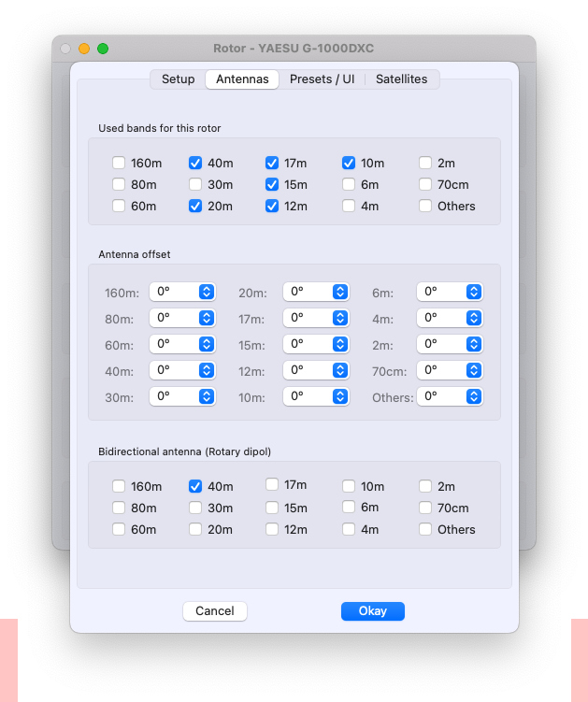Enable 70cm in used bands
The image size is (588, 702).
click(x=425, y=184)
